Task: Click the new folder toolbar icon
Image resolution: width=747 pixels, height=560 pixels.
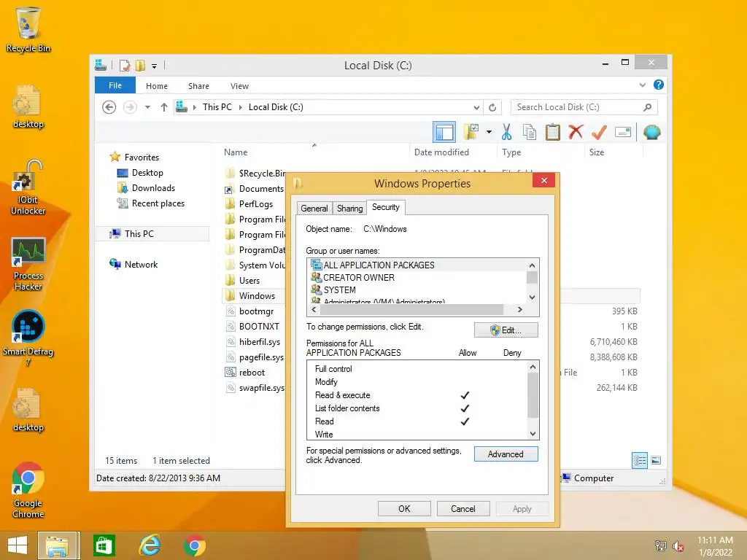Action: point(471,132)
